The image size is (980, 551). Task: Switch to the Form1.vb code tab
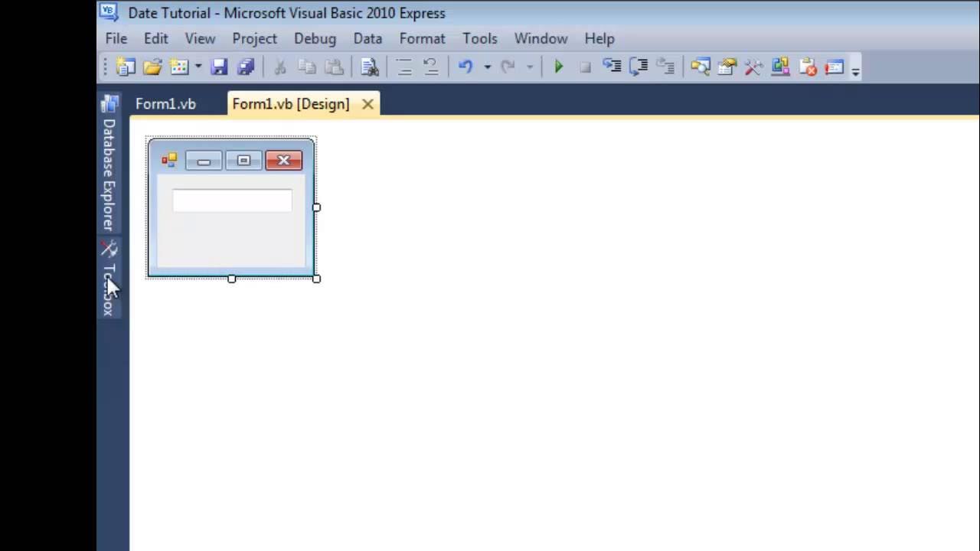tap(165, 104)
